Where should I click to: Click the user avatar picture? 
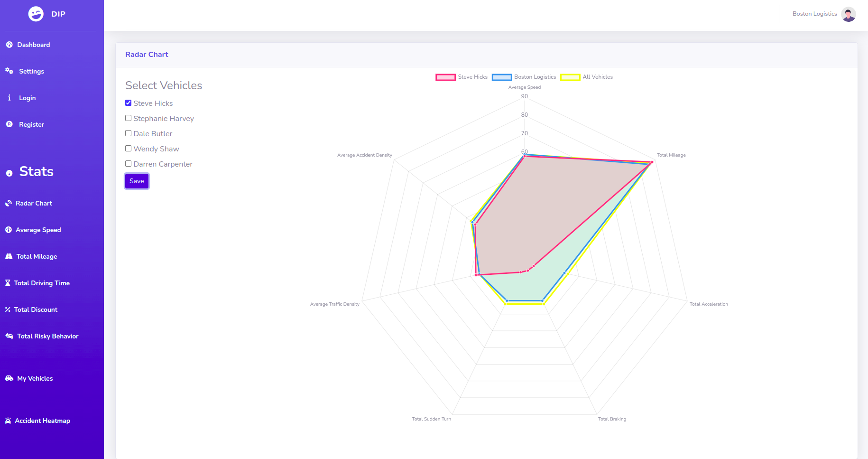tap(848, 14)
